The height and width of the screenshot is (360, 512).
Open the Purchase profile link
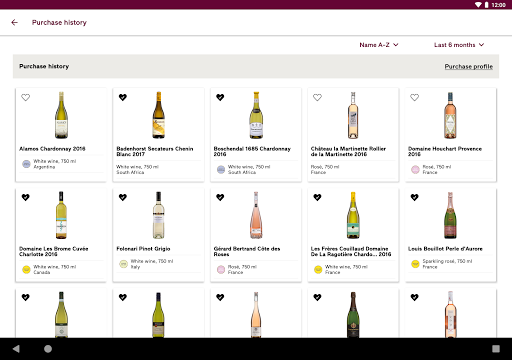tap(468, 66)
